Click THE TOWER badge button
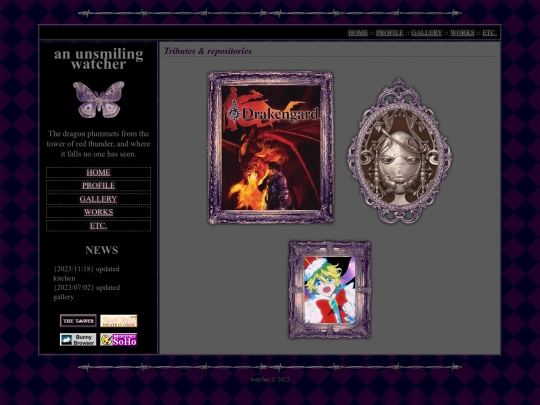Image resolution: width=540 pixels, height=405 pixels. pos(78,321)
